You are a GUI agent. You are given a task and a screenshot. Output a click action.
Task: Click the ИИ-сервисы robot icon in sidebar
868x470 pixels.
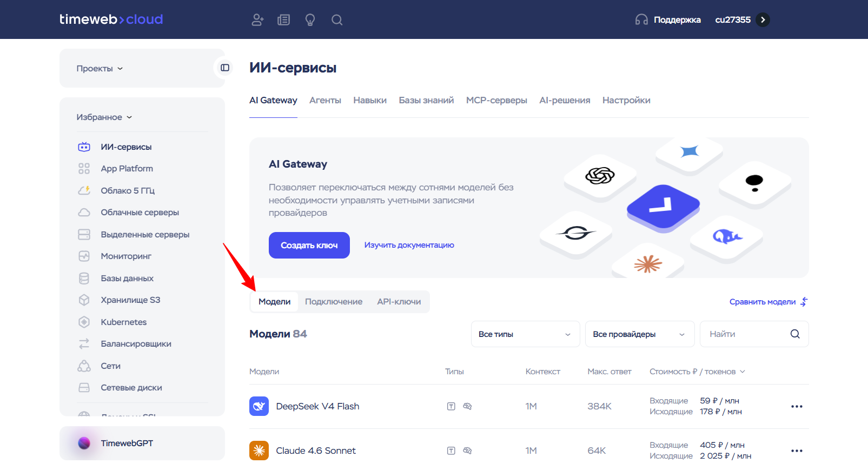pyautogui.click(x=84, y=147)
